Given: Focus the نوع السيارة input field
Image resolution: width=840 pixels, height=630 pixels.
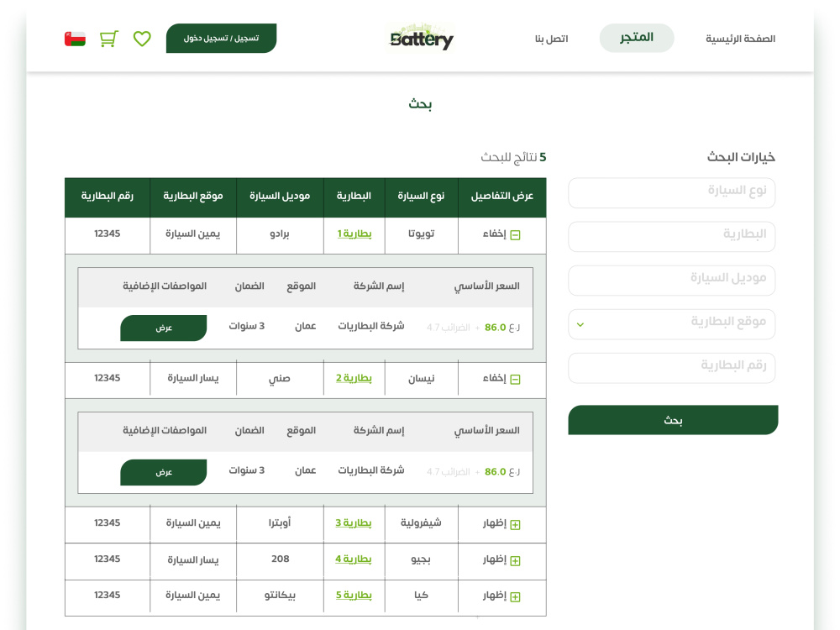Looking at the screenshot, I should (x=672, y=192).
